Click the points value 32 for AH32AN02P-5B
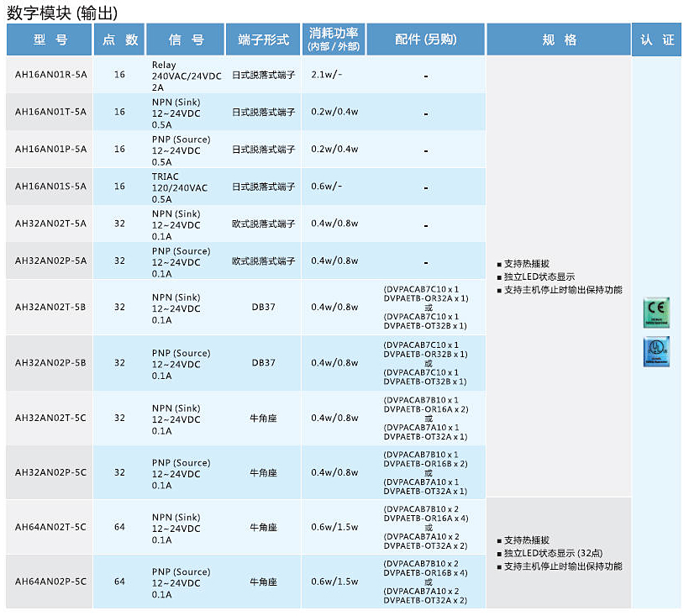 point(119,363)
